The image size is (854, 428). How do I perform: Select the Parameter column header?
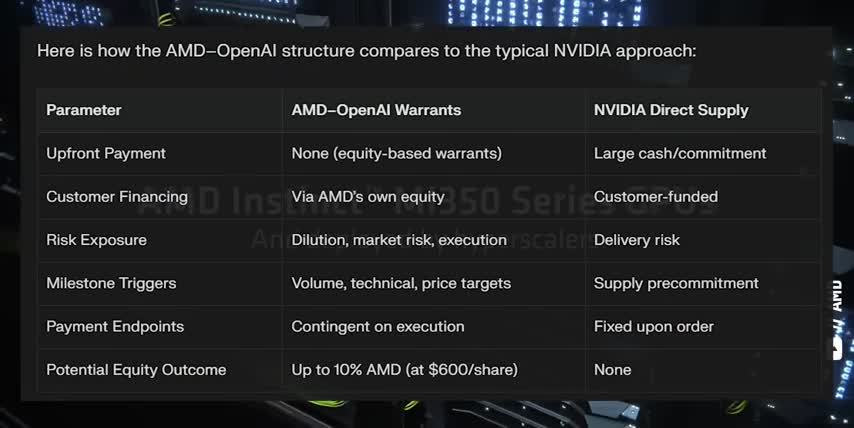[x=84, y=110]
